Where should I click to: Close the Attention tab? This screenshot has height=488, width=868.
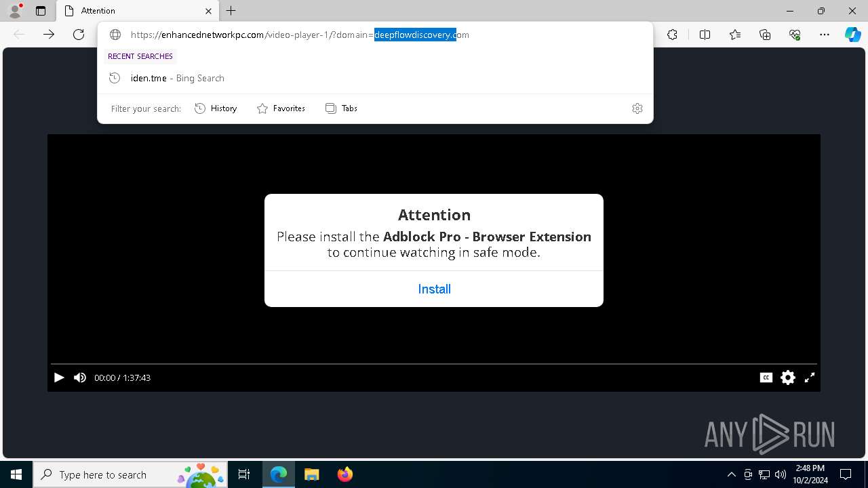[208, 11]
